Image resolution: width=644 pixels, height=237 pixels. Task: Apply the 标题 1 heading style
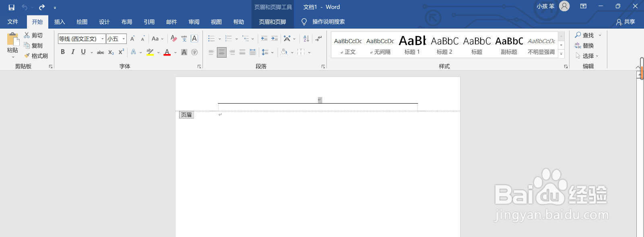pos(412,45)
